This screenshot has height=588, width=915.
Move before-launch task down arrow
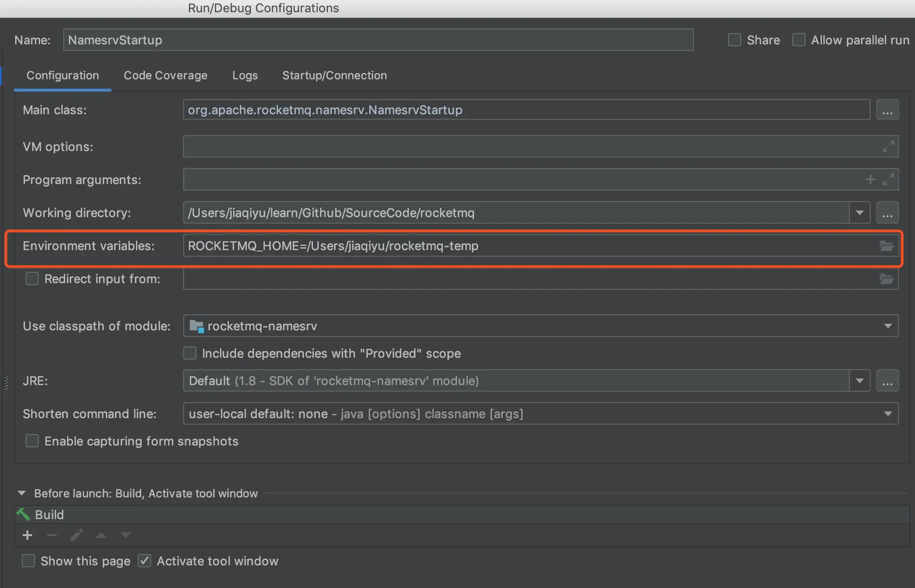click(x=126, y=535)
